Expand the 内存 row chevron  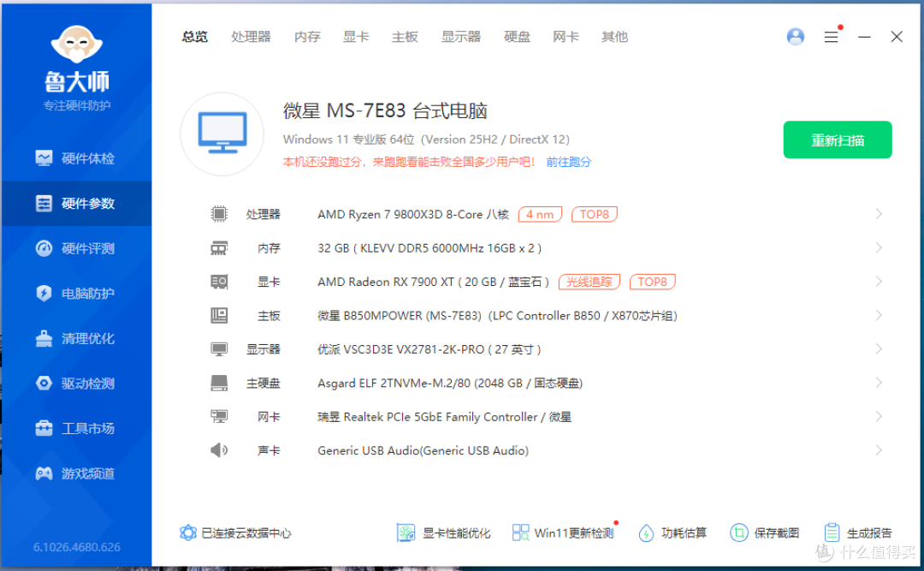click(x=879, y=247)
